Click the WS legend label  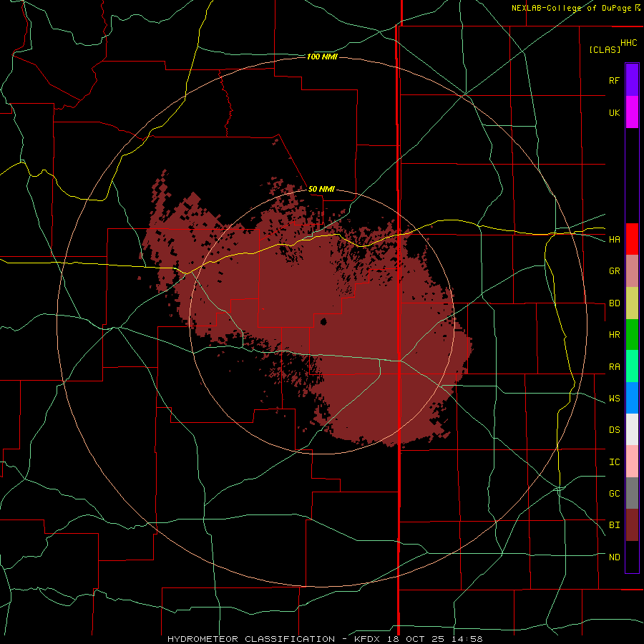coord(614,399)
